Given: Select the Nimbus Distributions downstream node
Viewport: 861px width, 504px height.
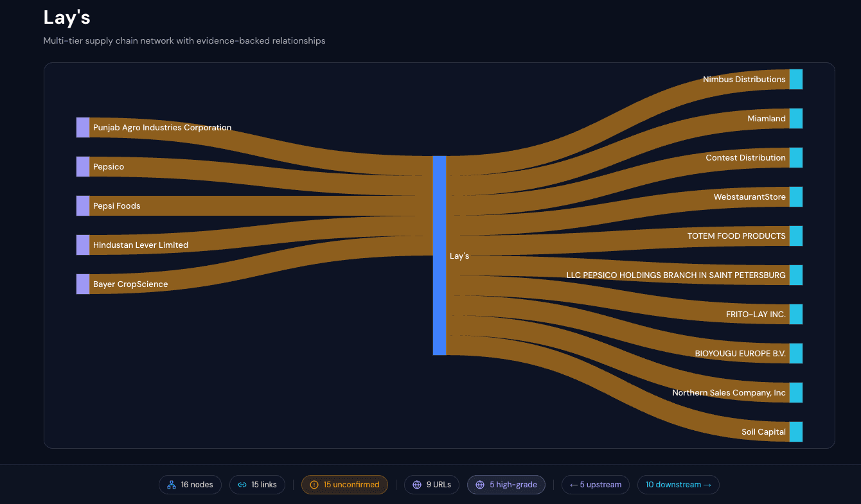Looking at the screenshot, I should click(796, 80).
